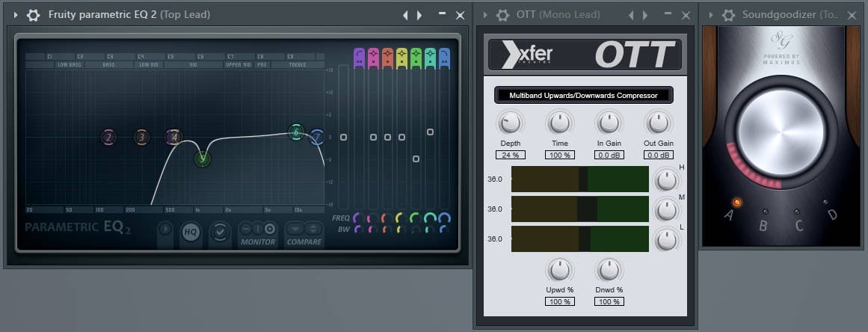Open OTT plugin gear settings
Screen dimensions: 868x332
[x=502, y=16]
